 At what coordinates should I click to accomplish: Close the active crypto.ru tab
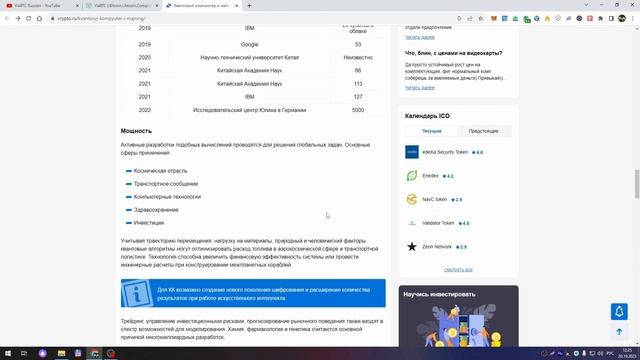(x=237, y=6)
